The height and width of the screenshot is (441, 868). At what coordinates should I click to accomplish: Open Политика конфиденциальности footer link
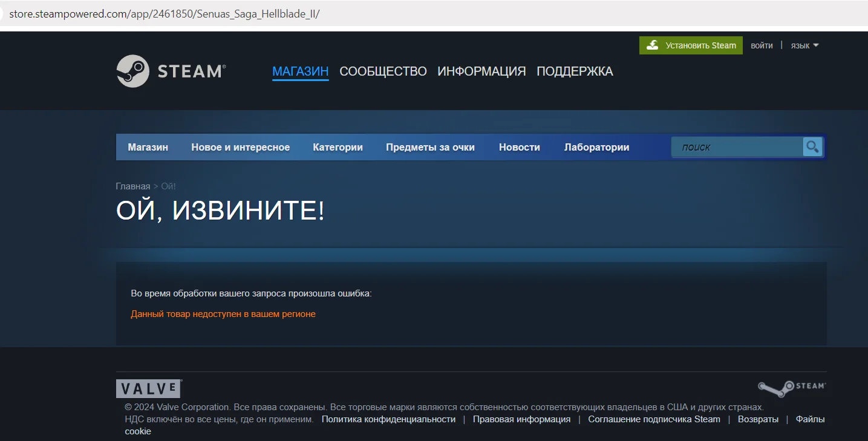[388, 419]
